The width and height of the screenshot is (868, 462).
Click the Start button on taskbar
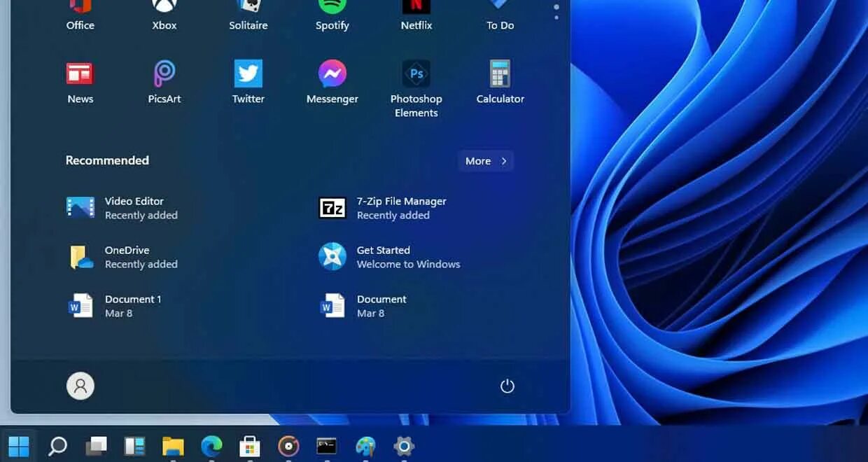click(x=19, y=445)
